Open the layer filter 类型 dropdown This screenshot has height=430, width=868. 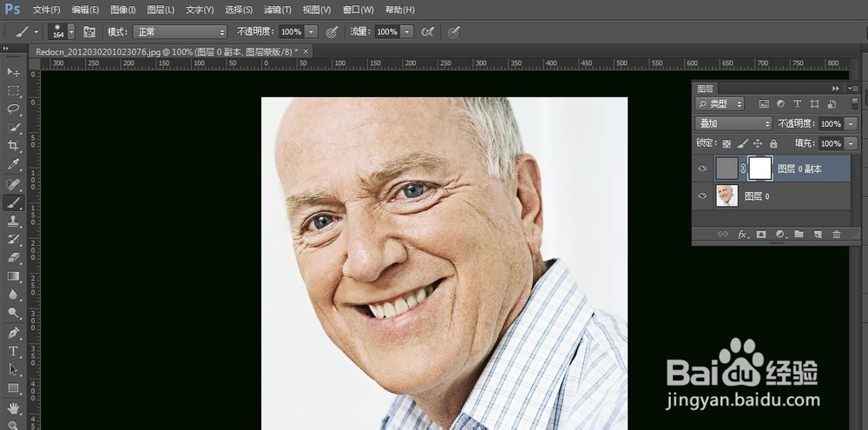720,103
